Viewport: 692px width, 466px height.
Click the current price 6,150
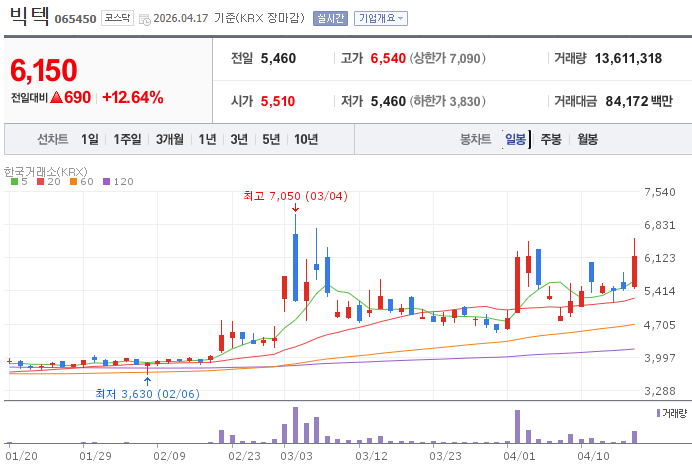tap(44, 70)
